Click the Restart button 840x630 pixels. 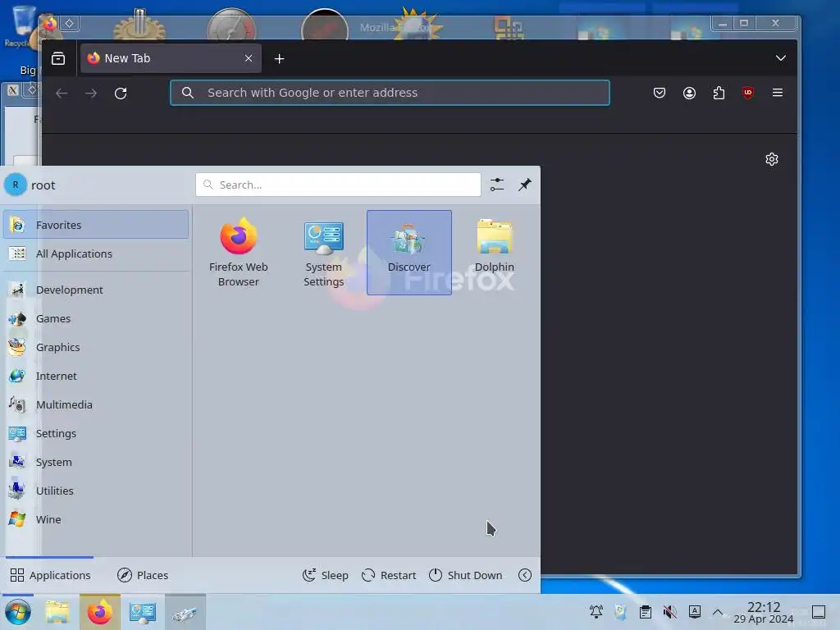(x=389, y=575)
